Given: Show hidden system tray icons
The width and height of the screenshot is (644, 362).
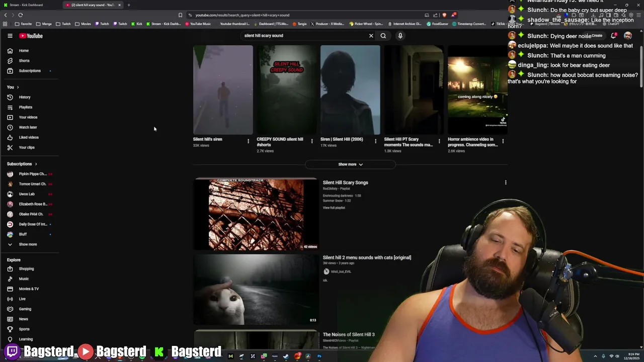Looking at the screenshot, I should (x=595, y=356).
